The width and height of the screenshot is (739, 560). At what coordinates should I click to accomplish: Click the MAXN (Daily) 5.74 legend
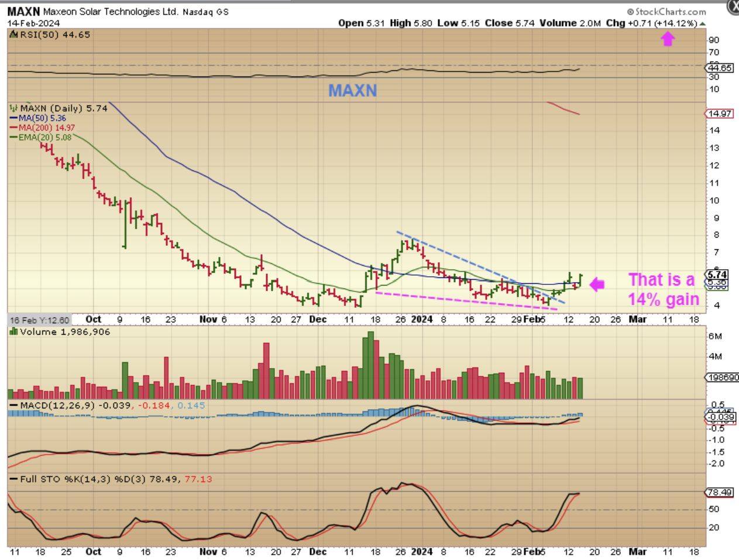pyautogui.click(x=64, y=108)
